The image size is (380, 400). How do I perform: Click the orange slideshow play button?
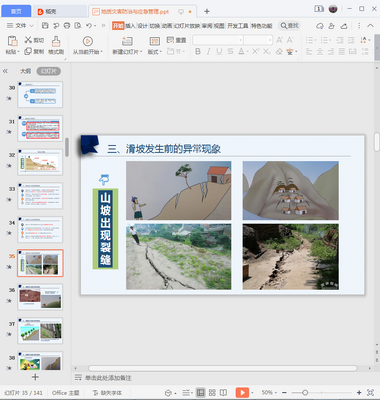click(x=242, y=392)
